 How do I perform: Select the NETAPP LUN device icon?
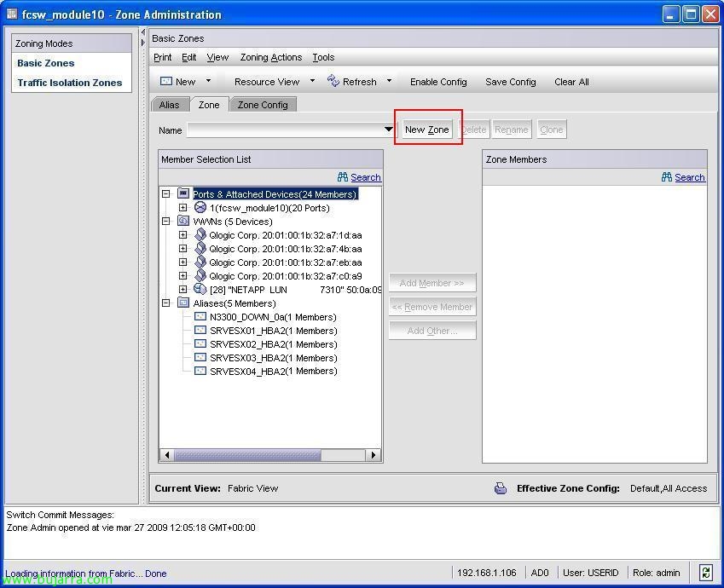(x=200, y=290)
